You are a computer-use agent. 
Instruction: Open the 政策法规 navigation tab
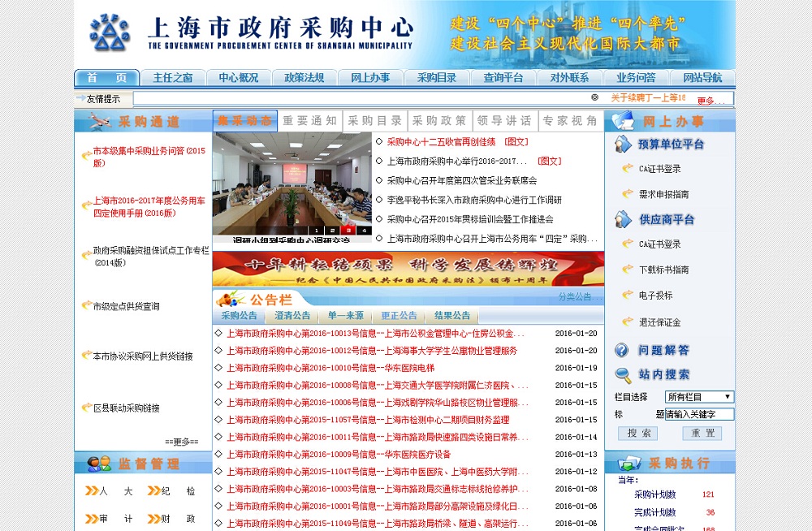click(x=304, y=78)
